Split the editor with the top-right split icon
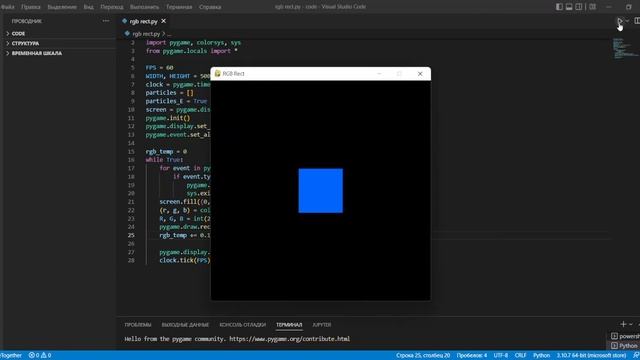 pos(637,21)
